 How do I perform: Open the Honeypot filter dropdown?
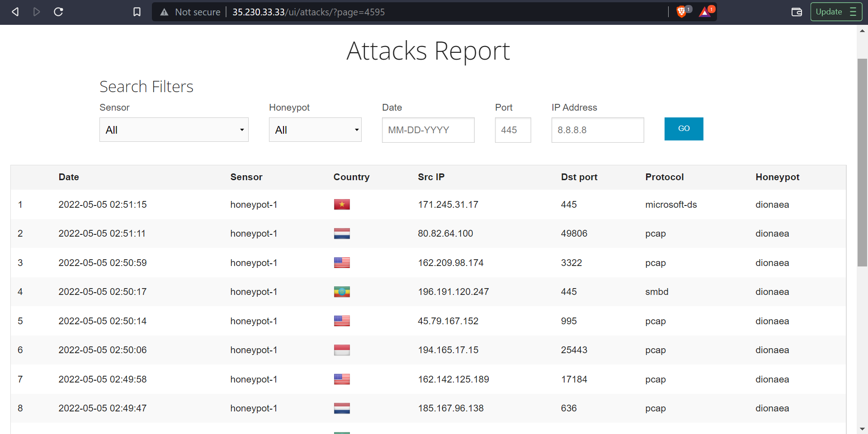point(315,130)
